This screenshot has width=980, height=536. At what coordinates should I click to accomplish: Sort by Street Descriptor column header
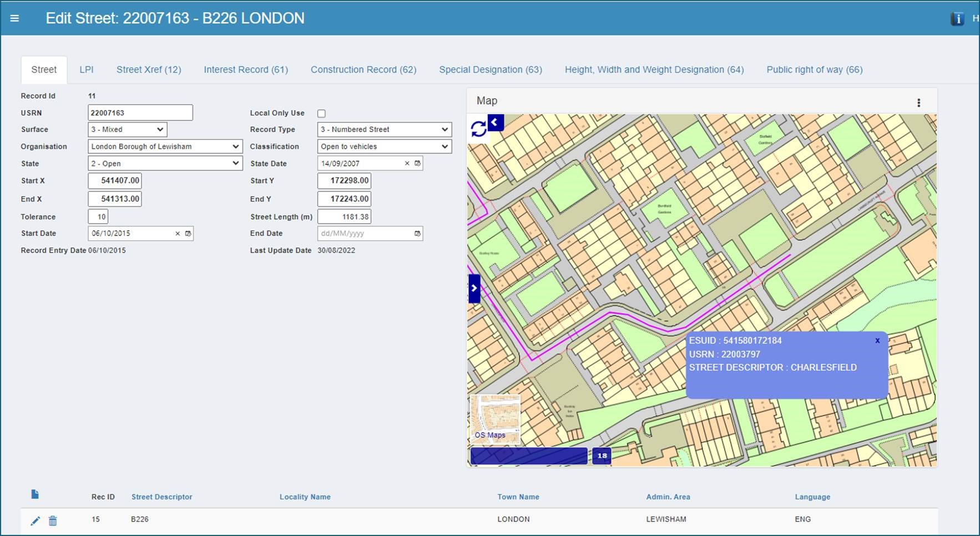(x=162, y=497)
